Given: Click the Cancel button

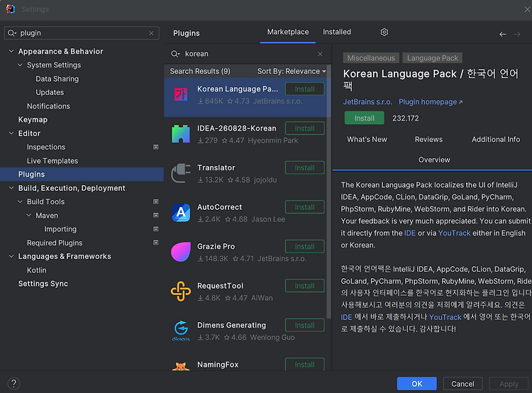Looking at the screenshot, I should coord(462,384).
